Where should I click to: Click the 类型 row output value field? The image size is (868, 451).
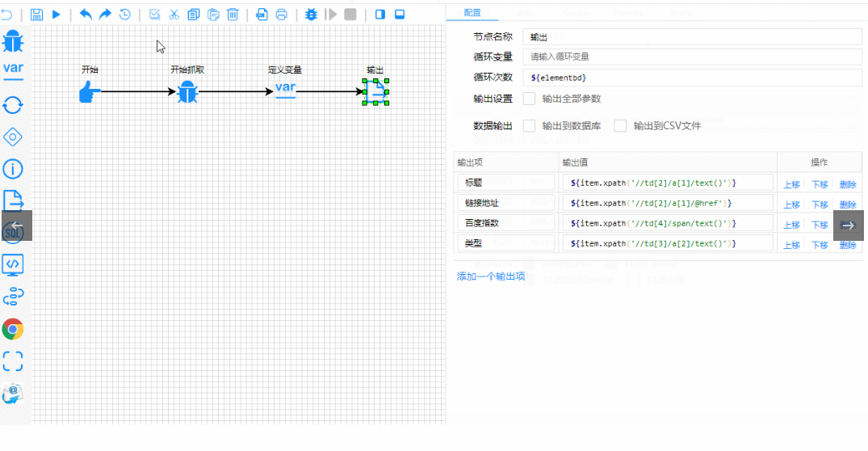(x=668, y=242)
